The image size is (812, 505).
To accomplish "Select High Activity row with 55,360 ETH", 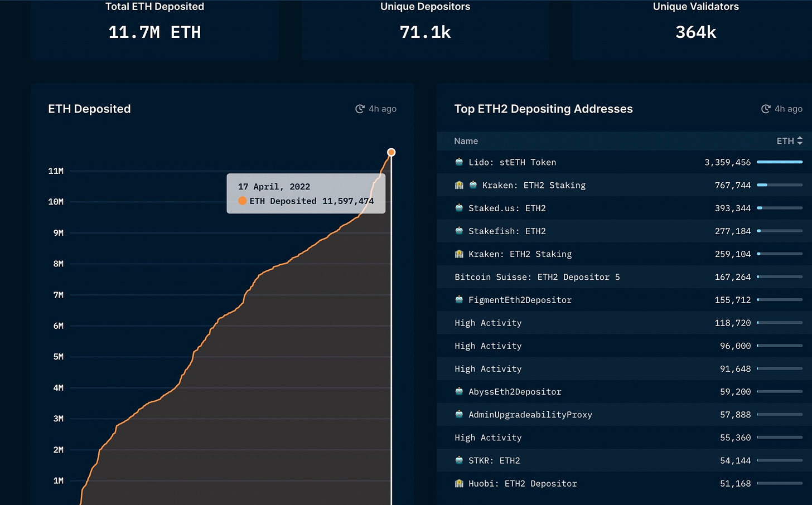I will 488,438.
